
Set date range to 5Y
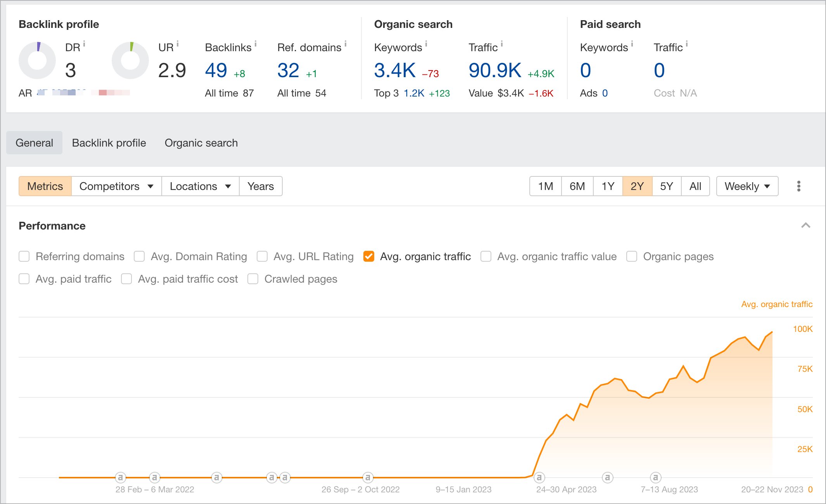coord(667,186)
